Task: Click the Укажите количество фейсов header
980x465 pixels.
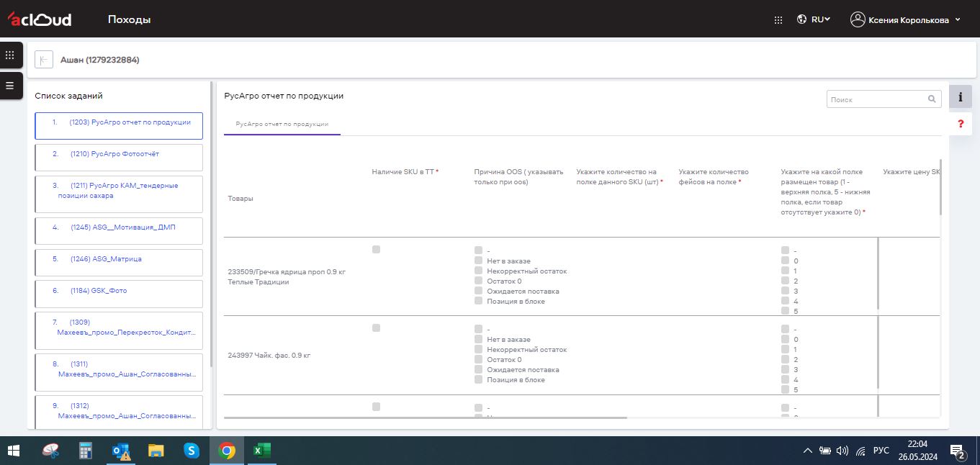Action: point(714,177)
